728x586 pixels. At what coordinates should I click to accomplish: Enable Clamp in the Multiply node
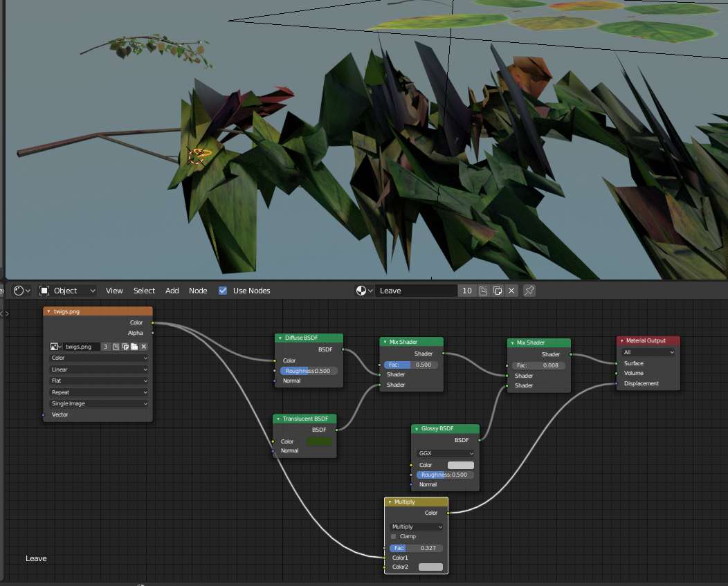point(392,536)
